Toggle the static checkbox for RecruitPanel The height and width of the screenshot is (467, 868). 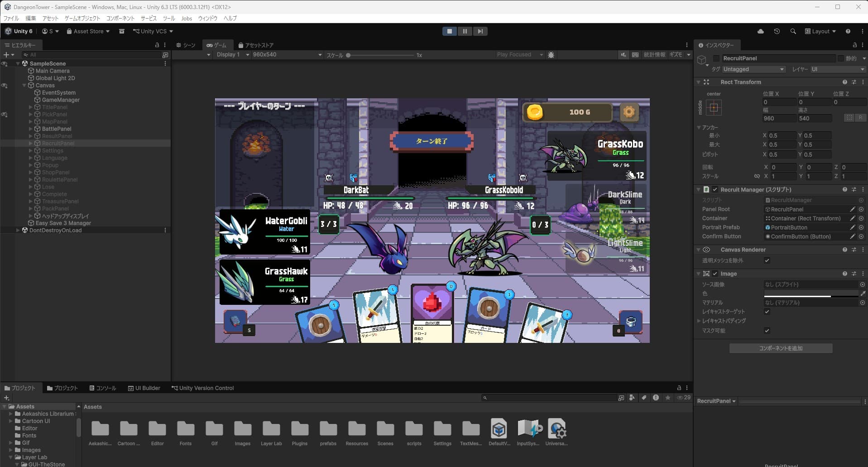[x=840, y=58]
